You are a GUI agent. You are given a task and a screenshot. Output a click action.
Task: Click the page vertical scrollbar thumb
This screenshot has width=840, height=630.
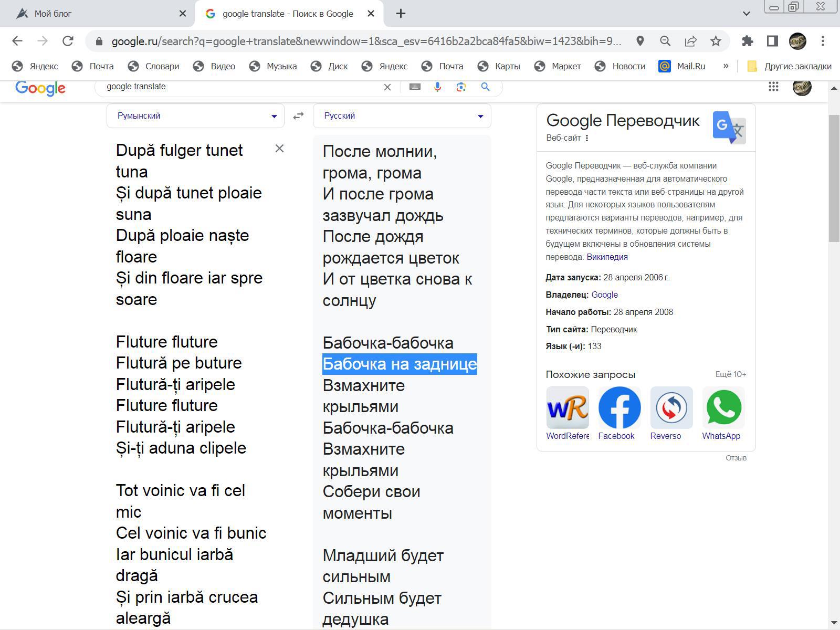[x=834, y=178]
